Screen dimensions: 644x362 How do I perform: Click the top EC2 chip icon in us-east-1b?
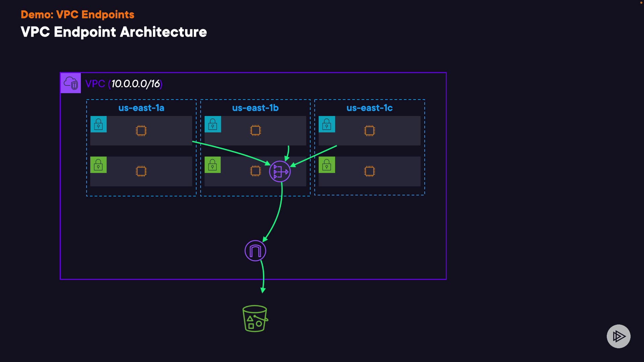(256, 130)
